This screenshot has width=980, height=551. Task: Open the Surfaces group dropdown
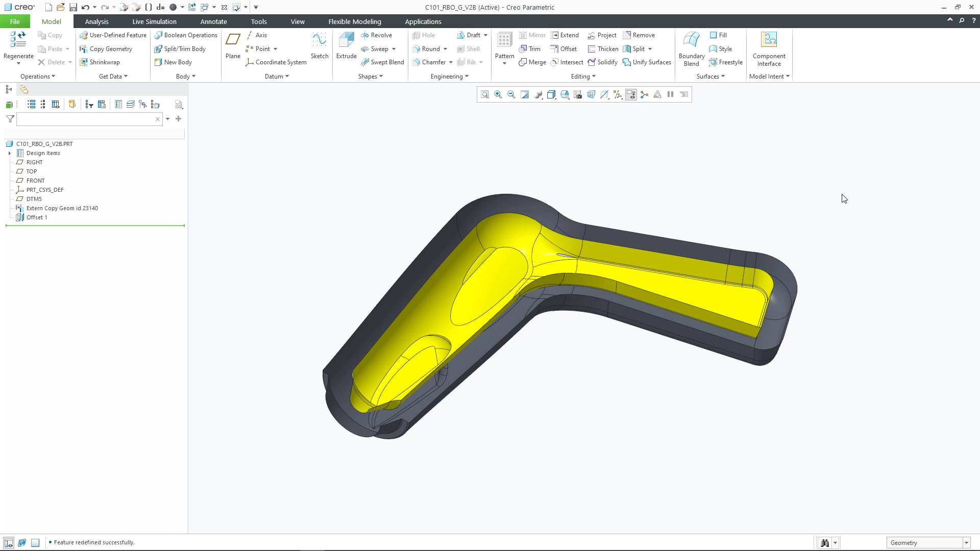tap(710, 77)
